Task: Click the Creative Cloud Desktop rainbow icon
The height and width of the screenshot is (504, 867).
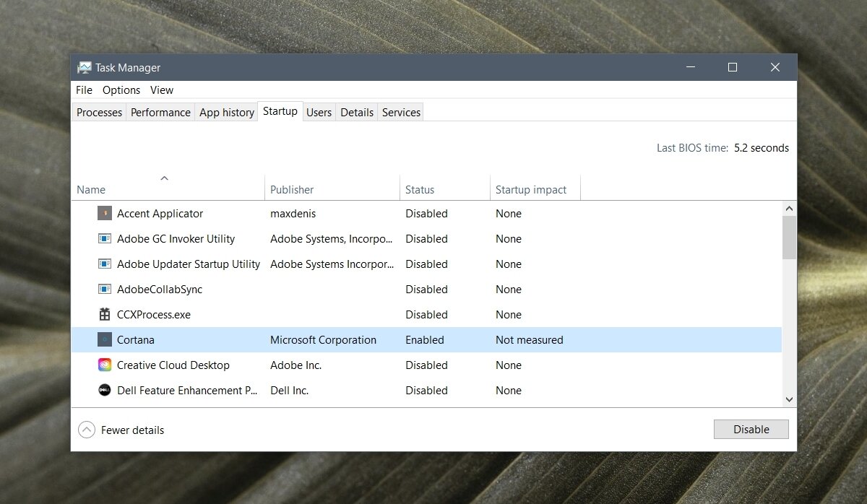Action: point(105,365)
